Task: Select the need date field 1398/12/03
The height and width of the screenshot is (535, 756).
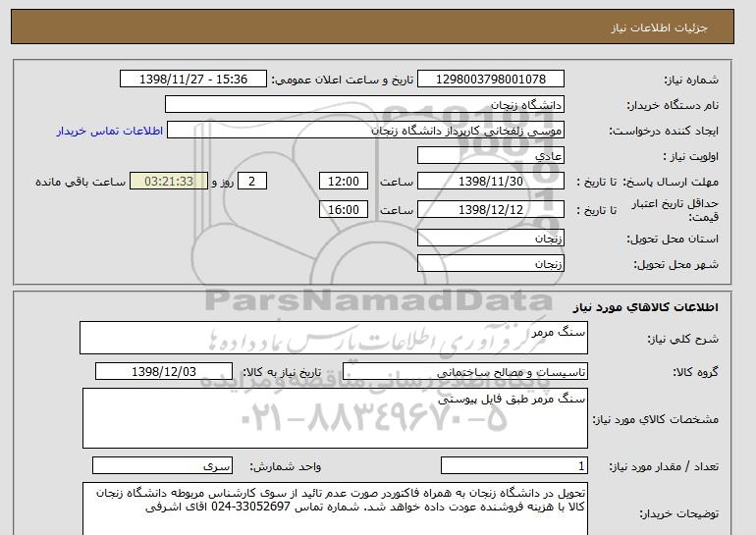Action: (x=164, y=372)
